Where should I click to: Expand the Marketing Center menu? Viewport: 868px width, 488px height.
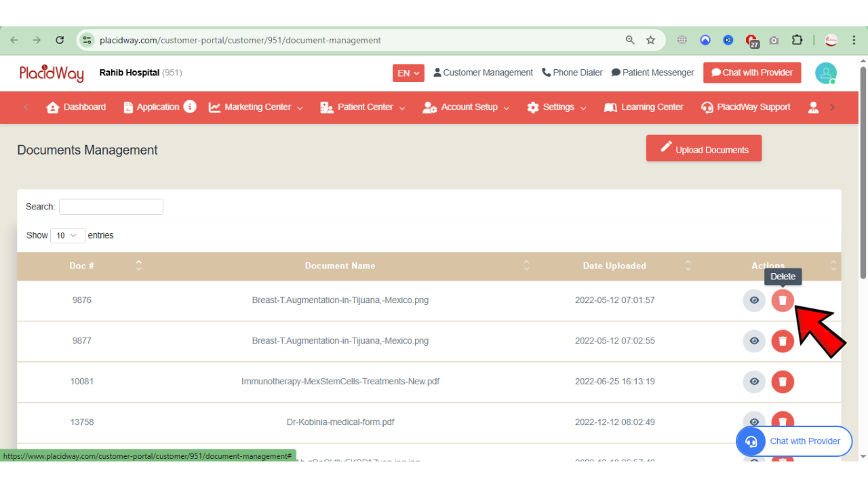click(256, 107)
